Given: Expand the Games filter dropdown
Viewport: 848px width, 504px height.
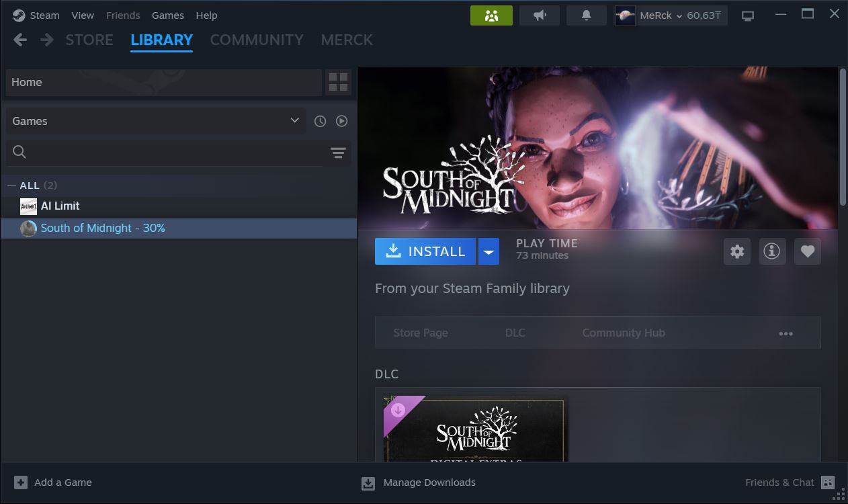Looking at the screenshot, I should coord(156,121).
